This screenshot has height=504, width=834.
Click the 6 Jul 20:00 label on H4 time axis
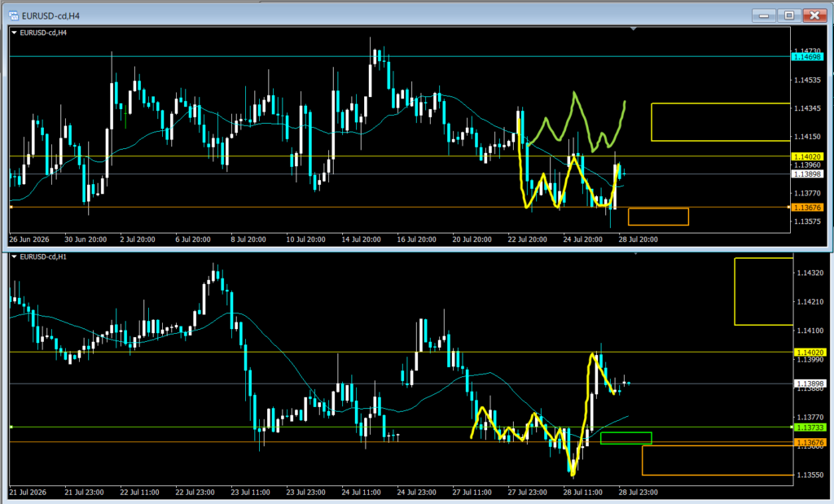(193, 239)
